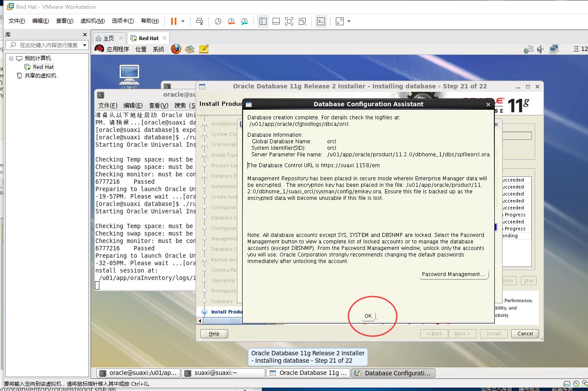The height and width of the screenshot is (391, 588).
Task: Pause the virtual machine
Action: [x=174, y=21]
